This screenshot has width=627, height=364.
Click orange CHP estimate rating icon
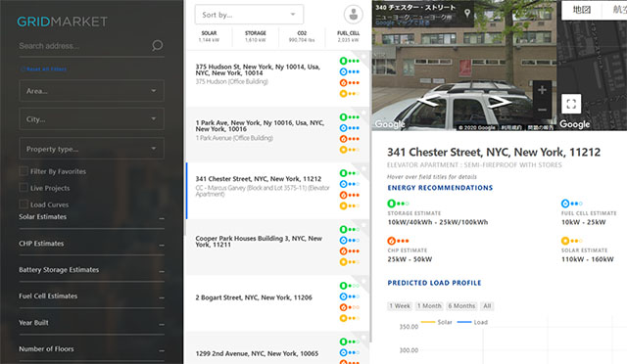(392, 241)
